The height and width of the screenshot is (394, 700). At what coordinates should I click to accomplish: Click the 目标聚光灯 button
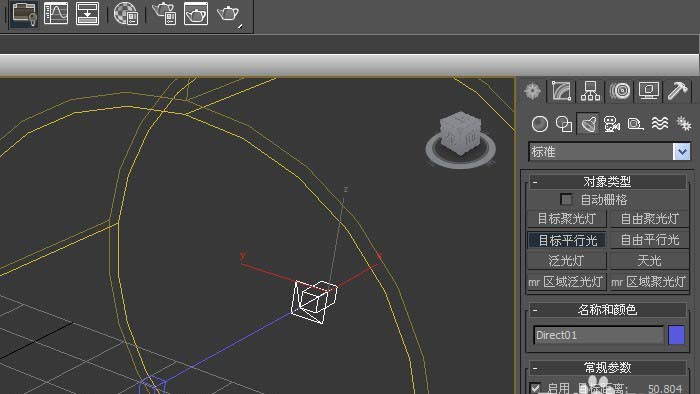(567, 219)
